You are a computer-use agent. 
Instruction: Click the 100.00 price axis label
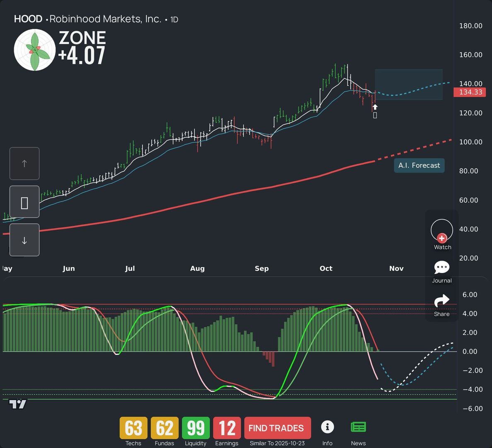(x=471, y=142)
